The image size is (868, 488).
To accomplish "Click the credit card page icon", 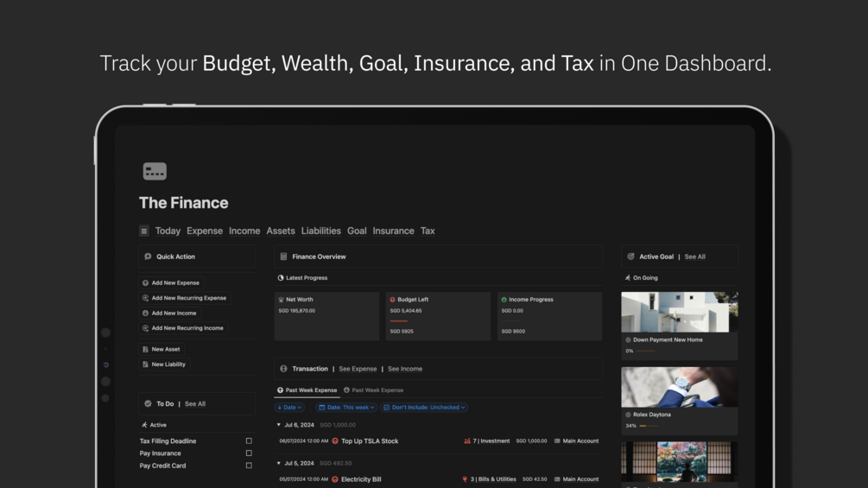I will [155, 172].
